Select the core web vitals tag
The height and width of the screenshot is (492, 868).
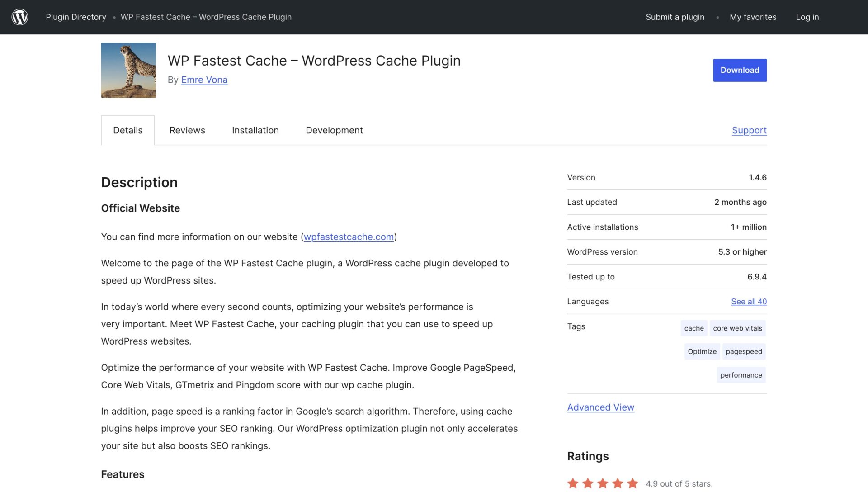[737, 328]
